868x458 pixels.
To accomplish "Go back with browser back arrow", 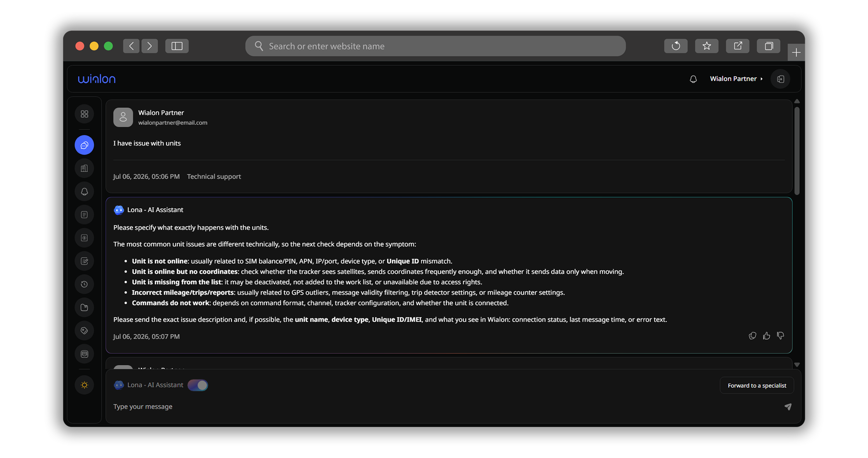I will point(131,46).
